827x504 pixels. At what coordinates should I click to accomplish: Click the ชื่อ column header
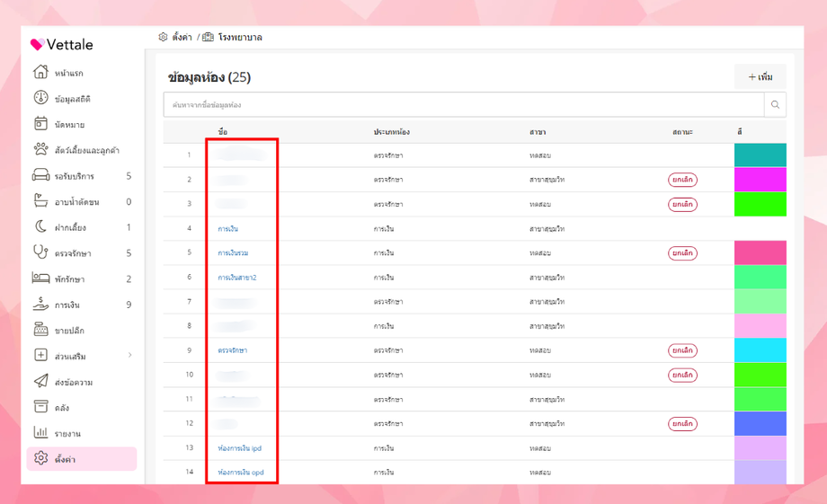tap(223, 132)
